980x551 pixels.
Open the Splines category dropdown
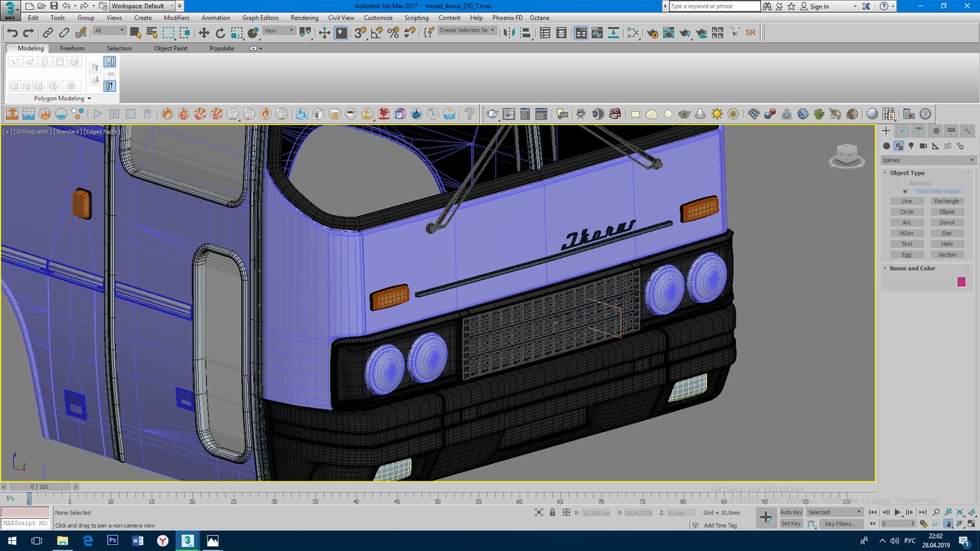(x=928, y=160)
